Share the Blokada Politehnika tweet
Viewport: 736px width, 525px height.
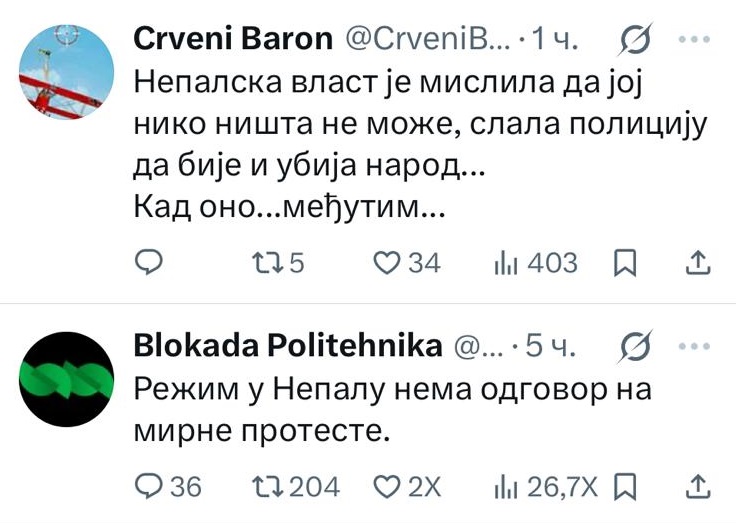[698, 486]
